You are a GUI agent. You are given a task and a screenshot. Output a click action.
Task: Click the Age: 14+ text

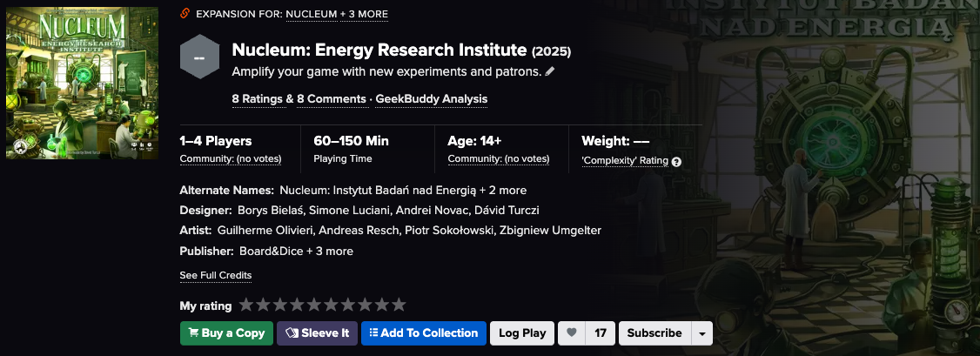[x=474, y=141]
